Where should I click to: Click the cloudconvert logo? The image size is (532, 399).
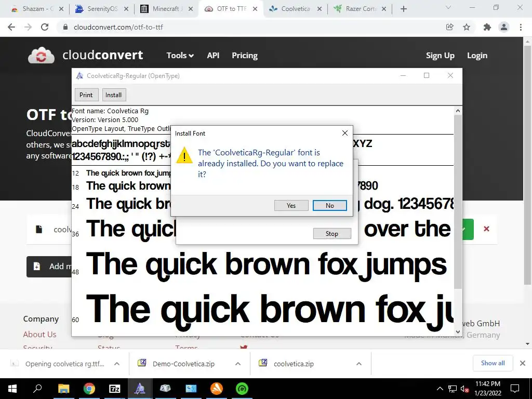point(86,55)
